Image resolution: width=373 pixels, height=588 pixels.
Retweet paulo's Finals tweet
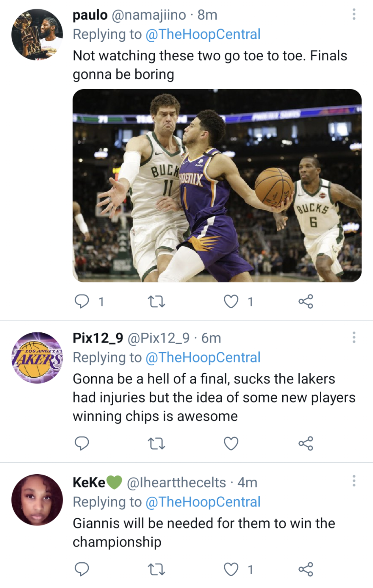[x=156, y=301]
